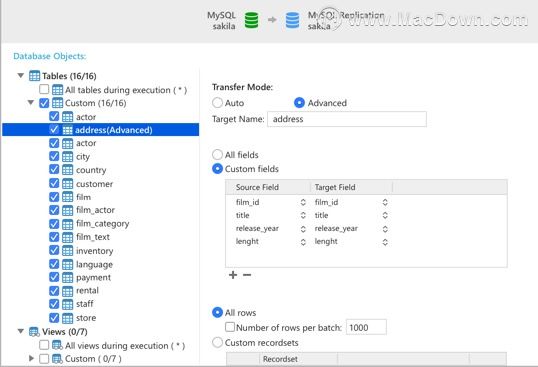Viewport: 538px width, 367px height.
Task: Add a field mapping with the plus icon
Action: [233, 275]
